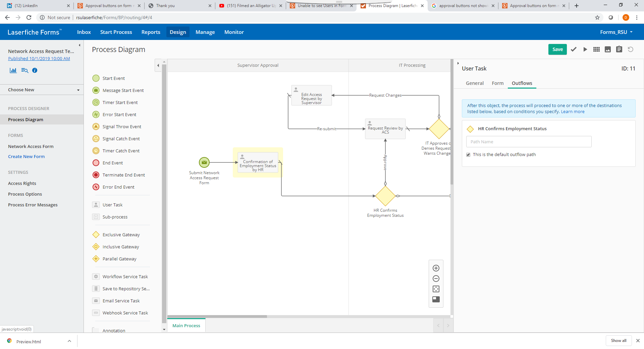Click the canvas horizontal scrollbar
The height and width of the screenshot is (349, 644).
[x=217, y=316]
